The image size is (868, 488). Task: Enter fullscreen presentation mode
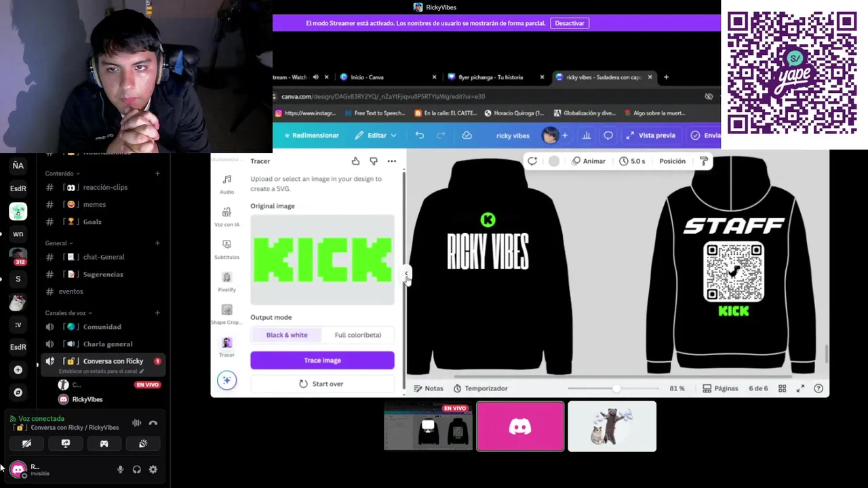(x=800, y=388)
